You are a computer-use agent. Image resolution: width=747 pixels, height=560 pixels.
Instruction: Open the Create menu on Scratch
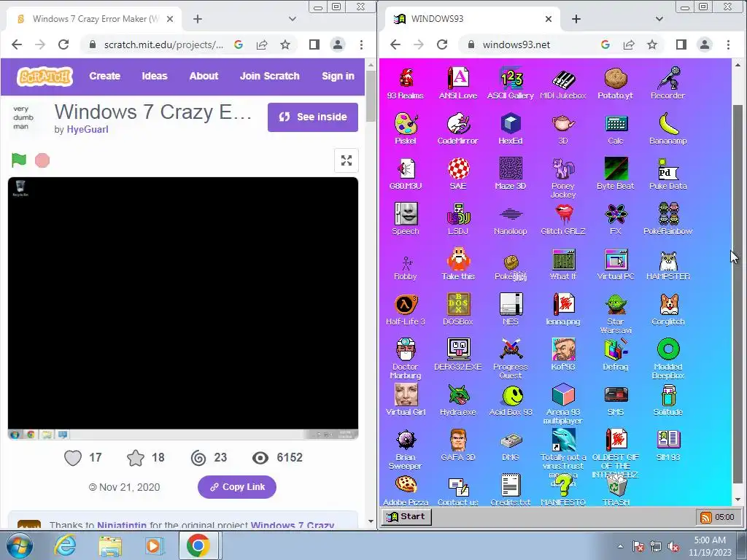105,76
